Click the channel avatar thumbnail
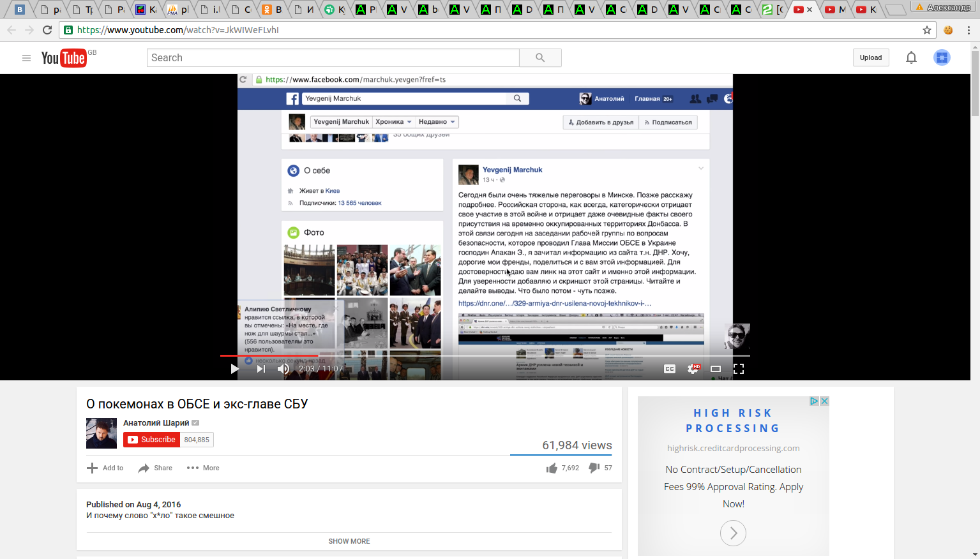 point(102,433)
